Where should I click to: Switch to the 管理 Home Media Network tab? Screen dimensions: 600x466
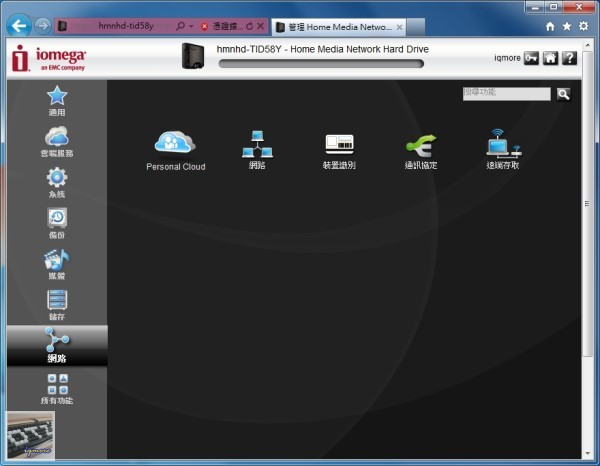tap(339, 27)
